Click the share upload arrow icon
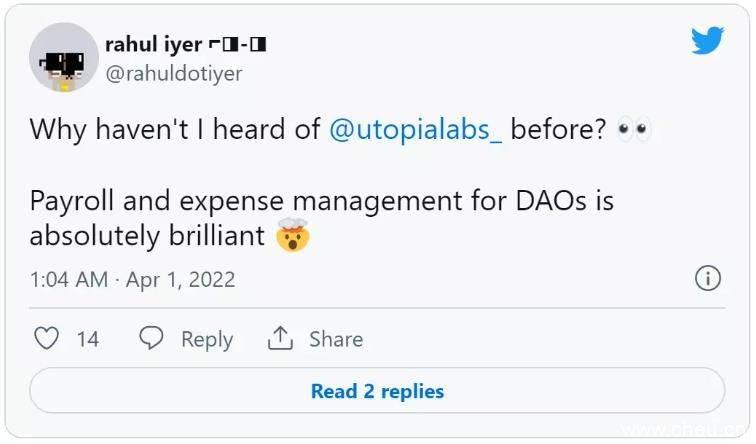The image size is (756, 444). click(280, 339)
